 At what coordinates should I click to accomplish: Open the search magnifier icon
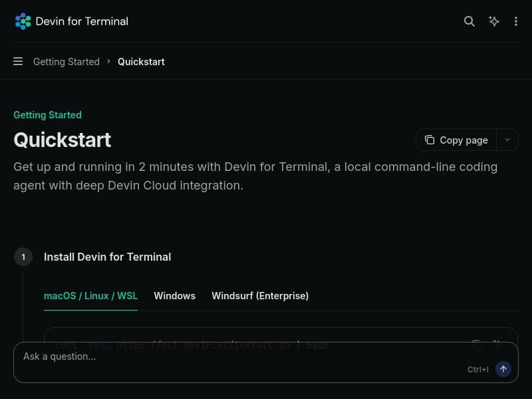tap(469, 21)
